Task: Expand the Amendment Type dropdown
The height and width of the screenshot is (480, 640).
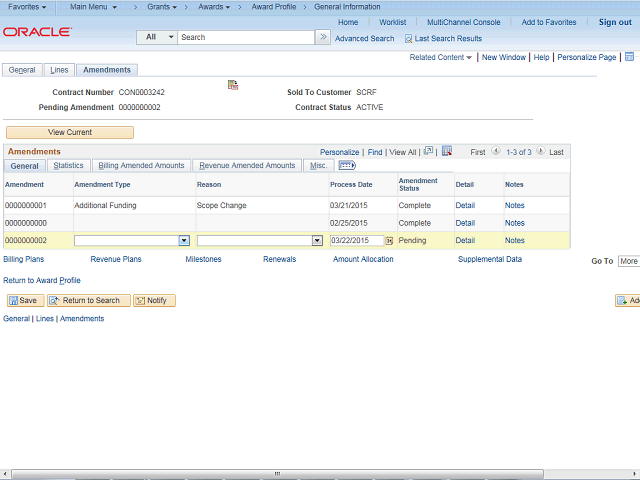Action: tap(184, 241)
